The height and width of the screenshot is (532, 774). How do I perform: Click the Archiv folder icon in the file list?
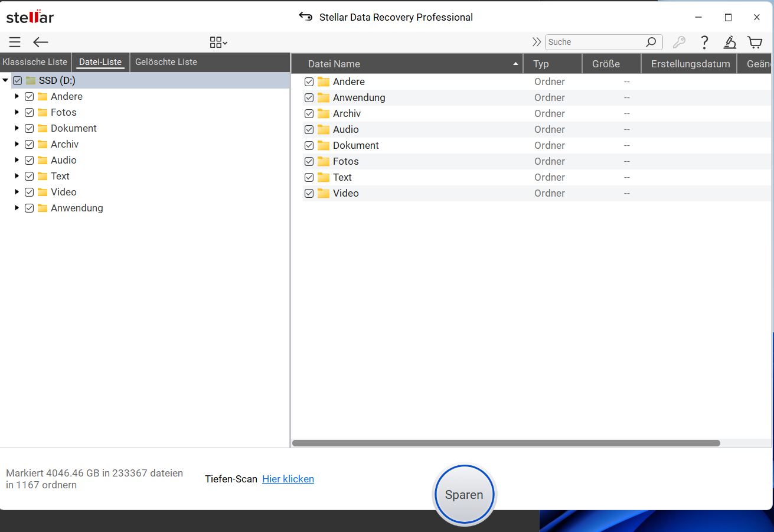pyautogui.click(x=324, y=113)
